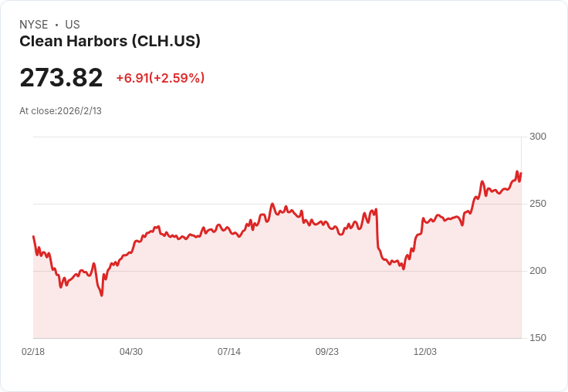This screenshot has height=392, width=568.
Task: Click the 300 y-axis label
Action: 538,137
